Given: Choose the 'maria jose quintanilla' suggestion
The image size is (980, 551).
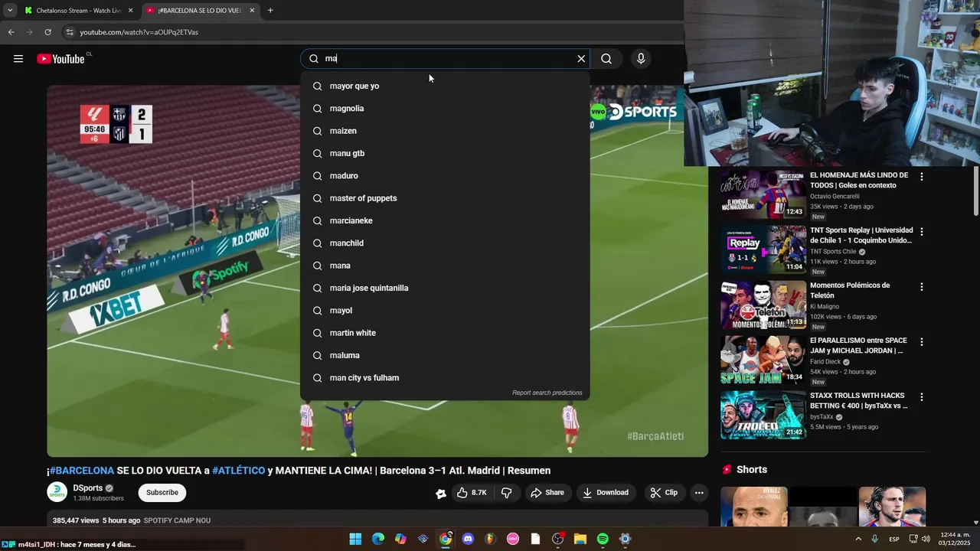Looking at the screenshot, I should (x=445, y=288).
